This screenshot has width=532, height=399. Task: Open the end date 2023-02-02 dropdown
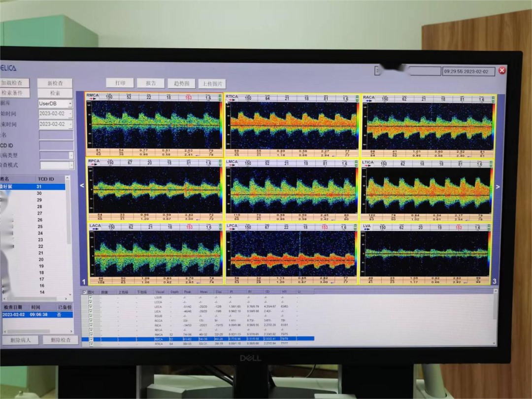point(70,124)
